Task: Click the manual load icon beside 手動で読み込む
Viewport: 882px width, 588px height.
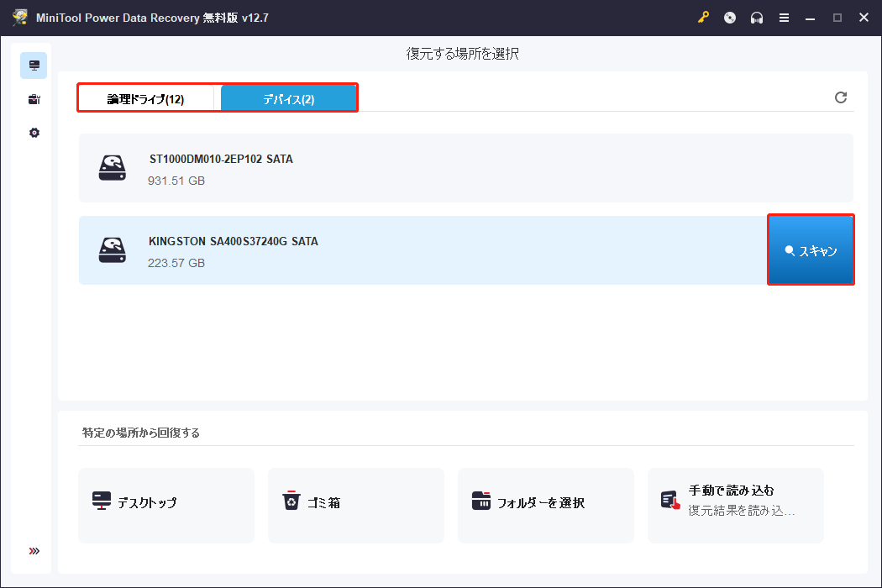Action: [669, 499]
